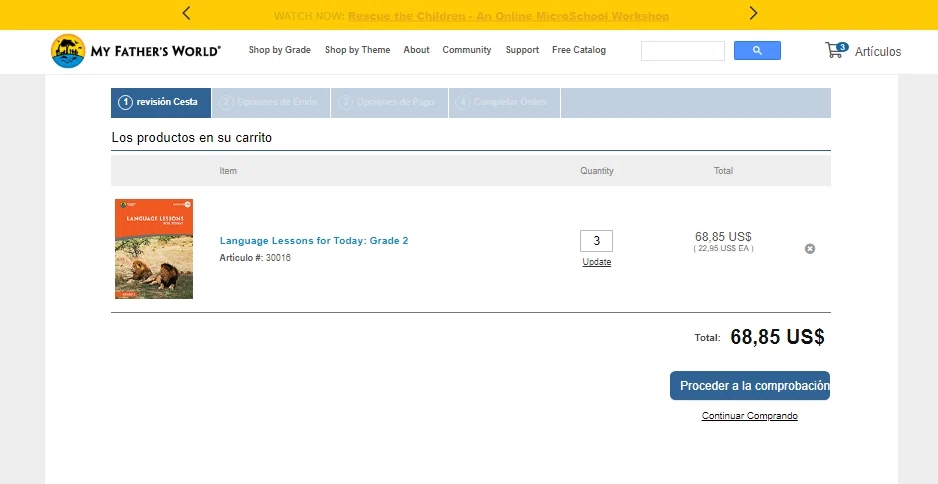Image resolution: width=938 pixels, height=484 pixels.
Task: Click Continuar Comprando link
Action: point(750,416)
